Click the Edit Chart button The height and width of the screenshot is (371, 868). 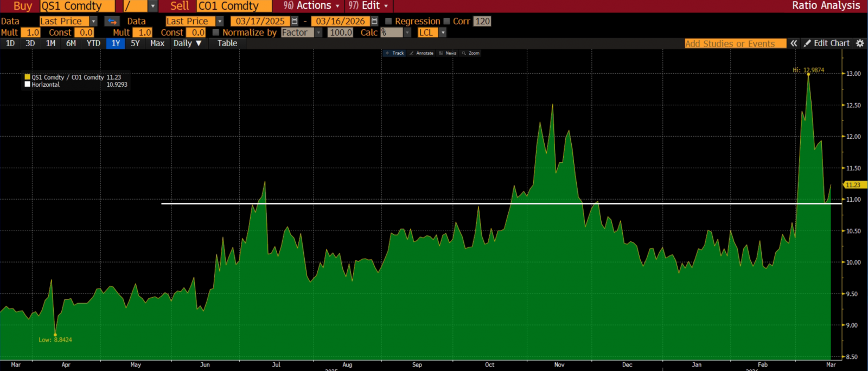pyautogui.click(x=827, y=43)
